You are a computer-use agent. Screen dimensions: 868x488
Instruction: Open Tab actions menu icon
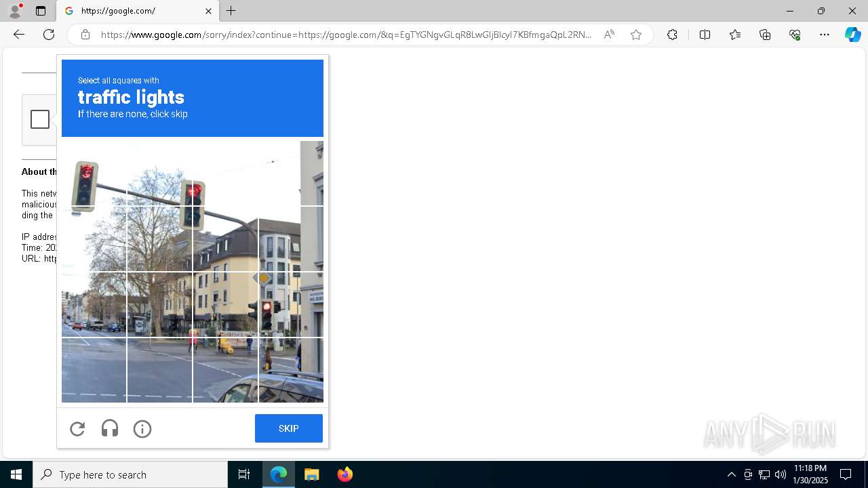41,11
